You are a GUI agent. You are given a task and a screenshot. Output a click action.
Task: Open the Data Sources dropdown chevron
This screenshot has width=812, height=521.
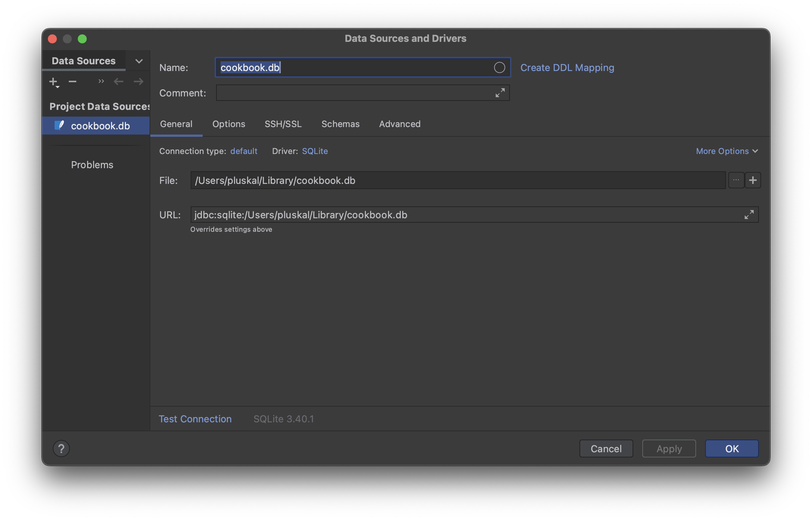(139, 61)
